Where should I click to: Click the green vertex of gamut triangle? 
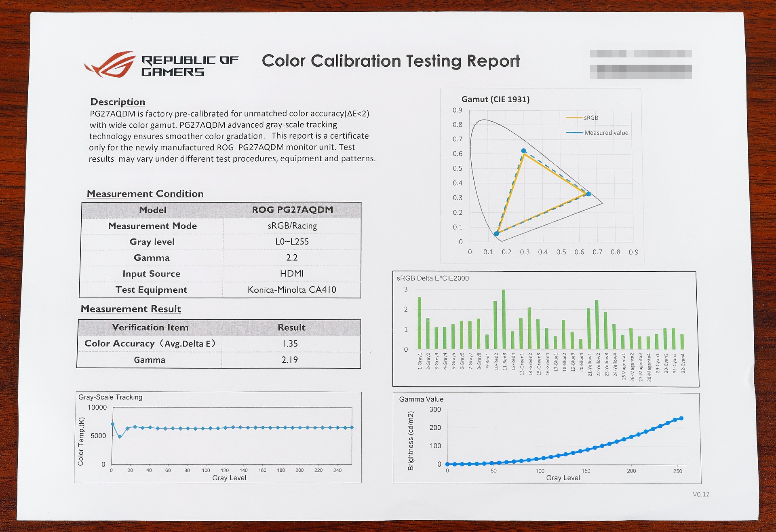coord(524,151)
